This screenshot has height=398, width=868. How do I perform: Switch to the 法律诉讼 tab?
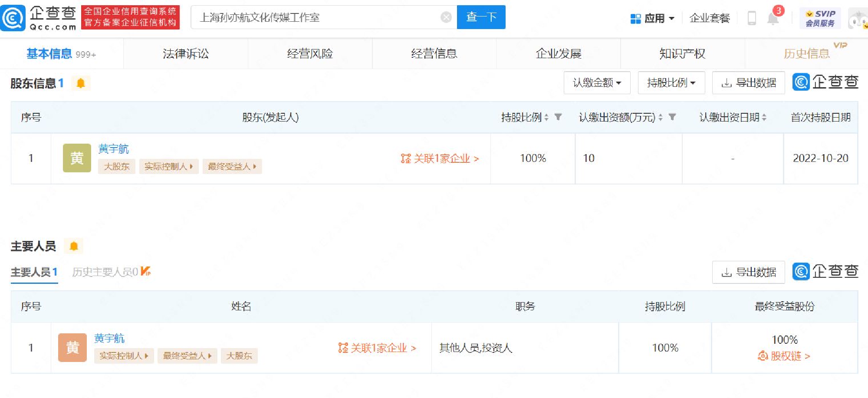(x=186, y=53)
